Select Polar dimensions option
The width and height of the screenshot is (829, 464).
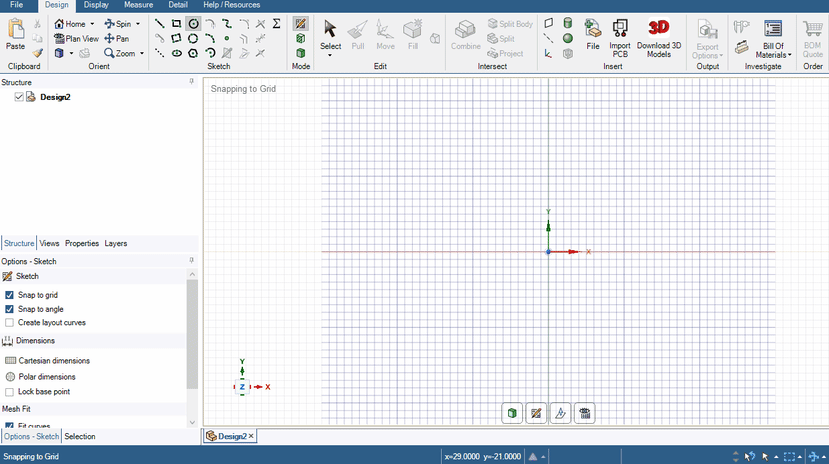click(x=40, y=377)
